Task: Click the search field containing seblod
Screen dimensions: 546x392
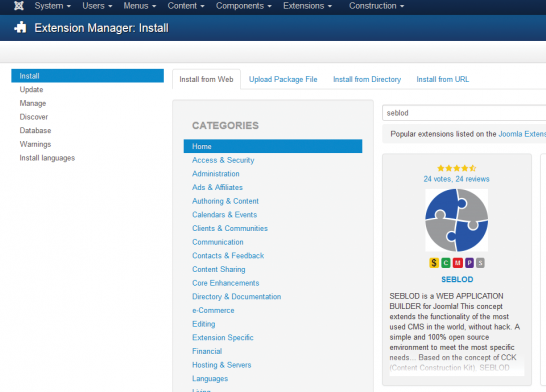Action: coord(464,113)
